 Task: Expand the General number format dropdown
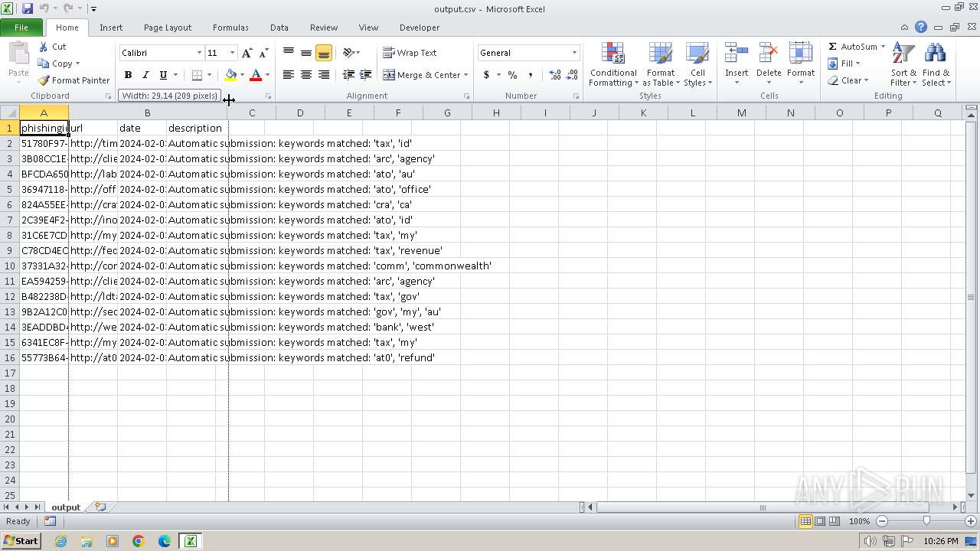click(x=574, y=53)
